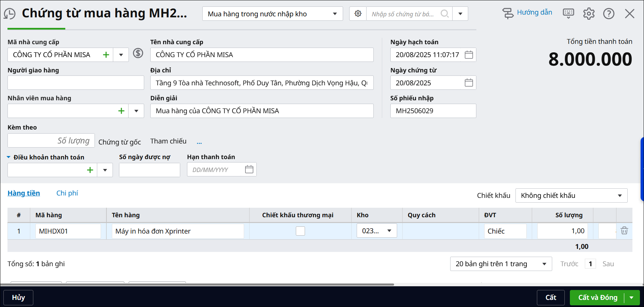Open calendar for Ngày hạch toán
644x307 pixels.
coord(469,55)
